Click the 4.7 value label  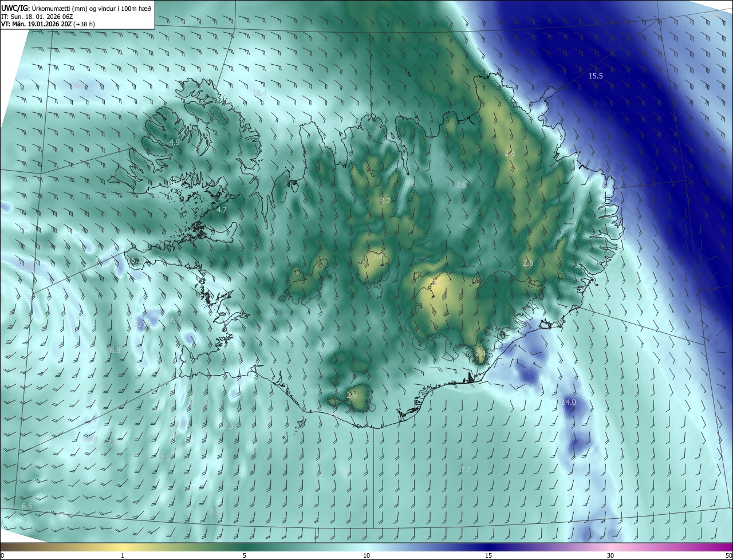click(222, 210)
